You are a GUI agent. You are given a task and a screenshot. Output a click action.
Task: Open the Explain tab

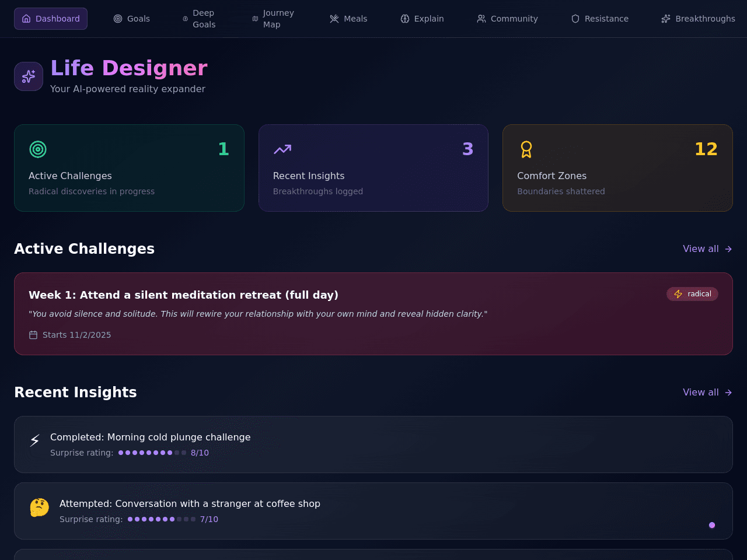(x=422, y=19)
